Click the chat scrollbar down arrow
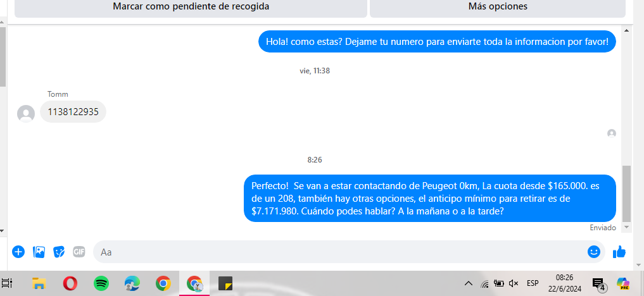 (x=626, y=227)
